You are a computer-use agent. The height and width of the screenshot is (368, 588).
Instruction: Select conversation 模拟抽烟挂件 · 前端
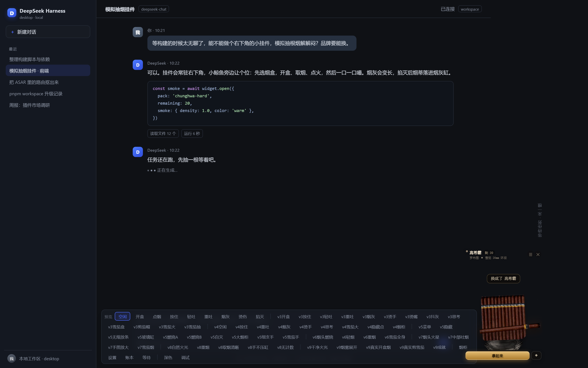tap(48, 71)
